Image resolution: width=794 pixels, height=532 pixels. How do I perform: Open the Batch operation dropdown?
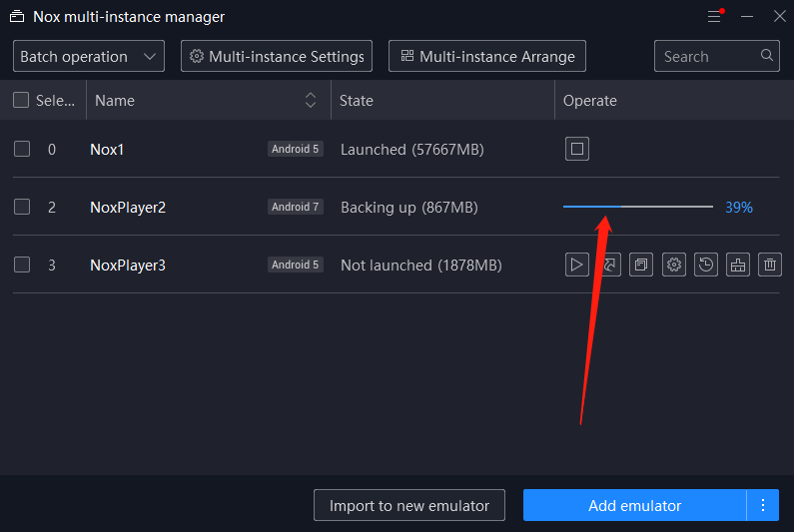click(x=89, y=56)
